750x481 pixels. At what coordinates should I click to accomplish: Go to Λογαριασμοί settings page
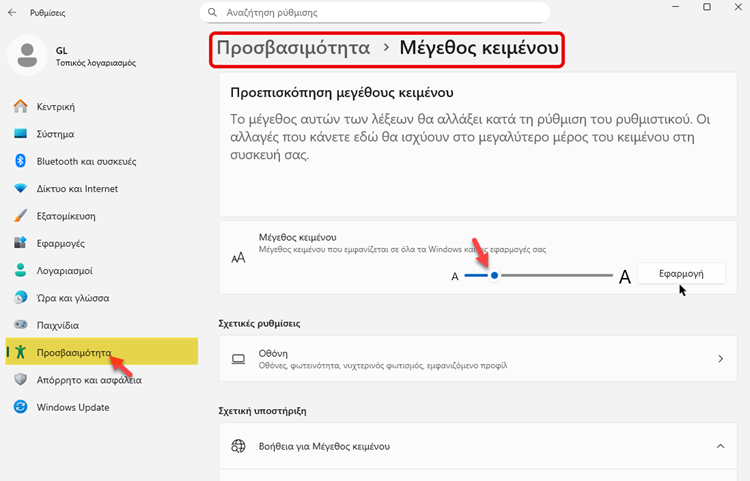pyautogui.click(x=64, y=270)
